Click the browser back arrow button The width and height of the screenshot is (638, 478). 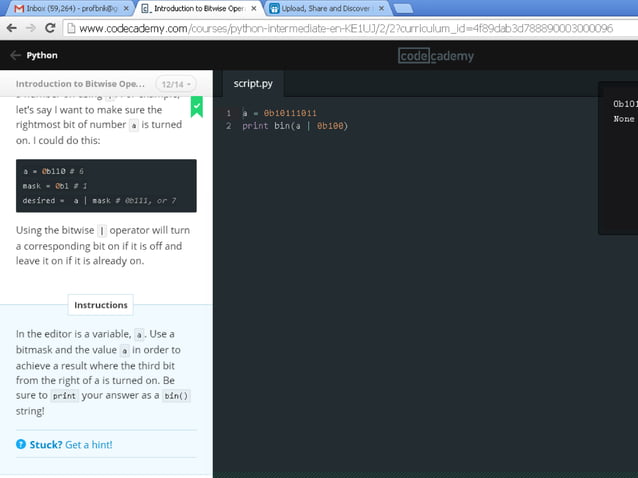(x=12, y=28)
